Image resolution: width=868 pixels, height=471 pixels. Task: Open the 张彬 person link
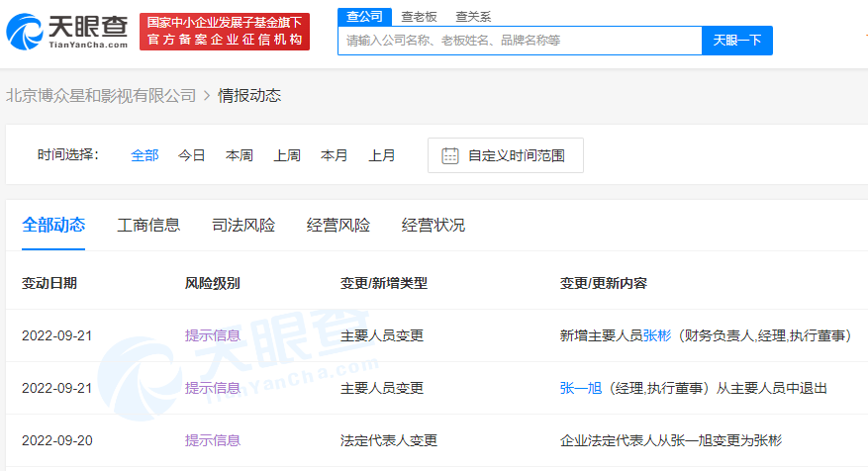[656, 335]
